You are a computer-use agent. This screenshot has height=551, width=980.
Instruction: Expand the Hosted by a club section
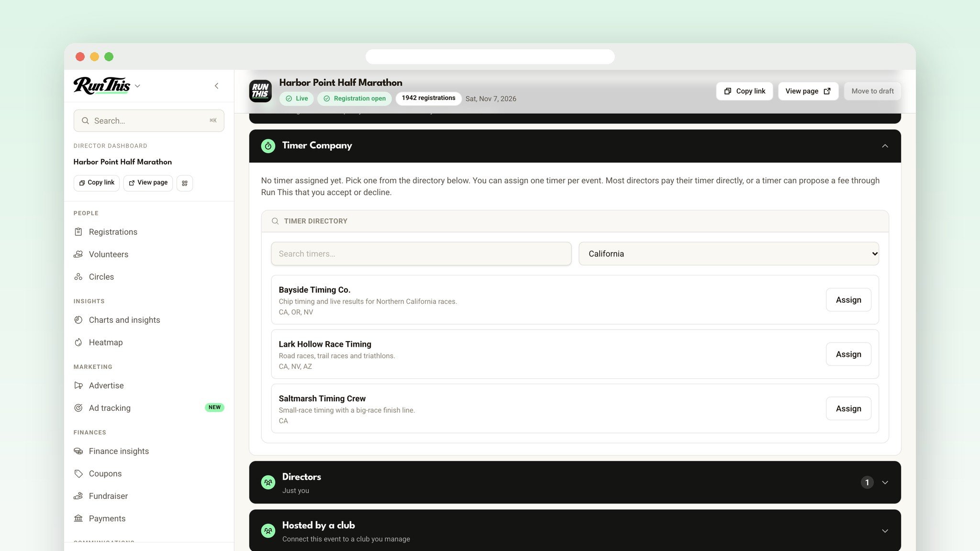tap(885, 531)
